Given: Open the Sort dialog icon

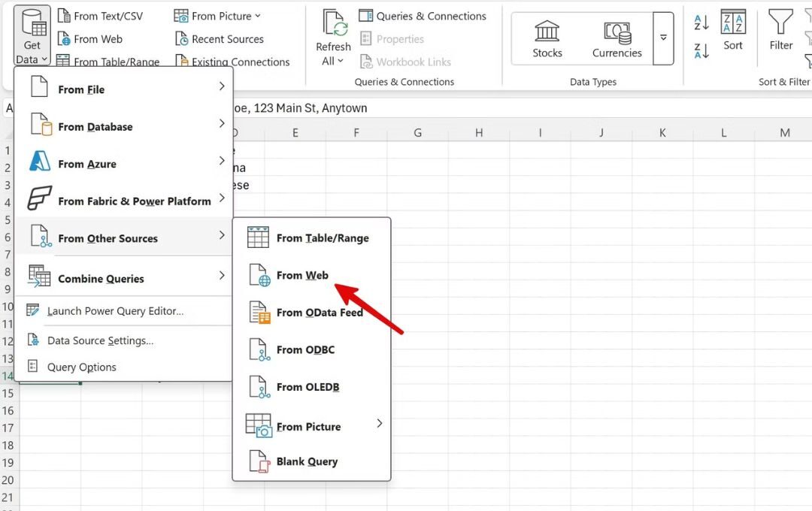Looking at the screenshot, I should pyautogui.click(x=732, y=23).
